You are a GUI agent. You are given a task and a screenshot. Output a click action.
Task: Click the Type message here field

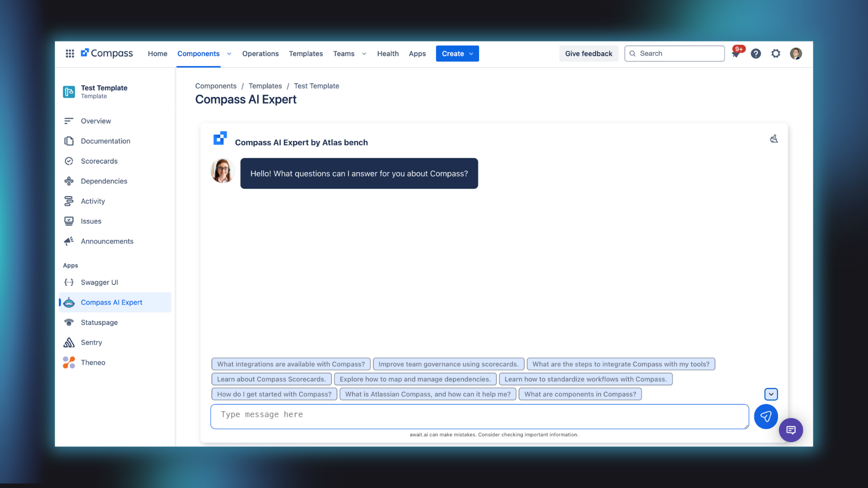point(479,416)
